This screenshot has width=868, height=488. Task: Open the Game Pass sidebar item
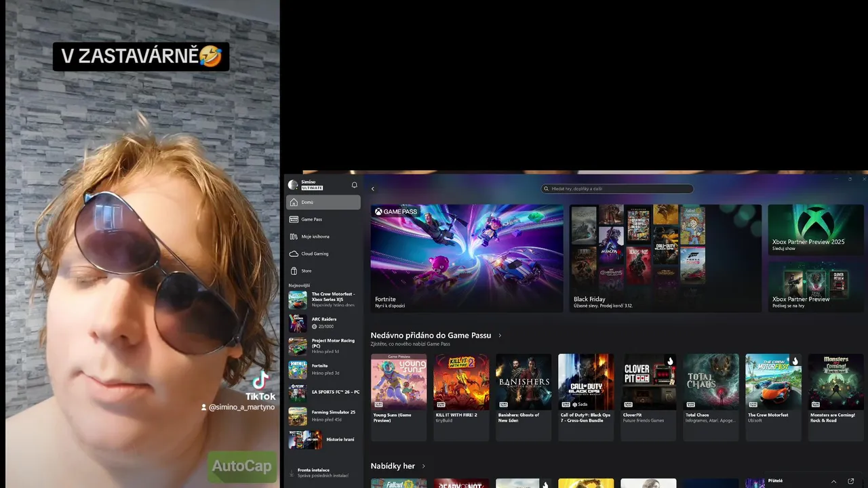[323, 220]
